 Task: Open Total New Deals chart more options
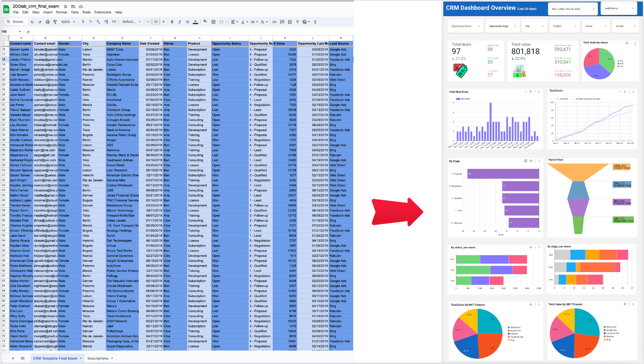[x=539, y=92]
